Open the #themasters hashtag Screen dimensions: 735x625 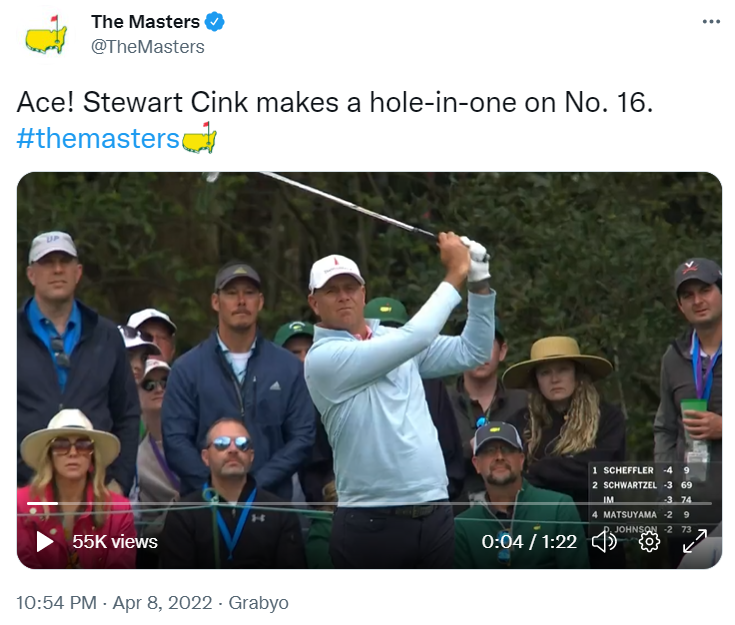click(97, 138)
